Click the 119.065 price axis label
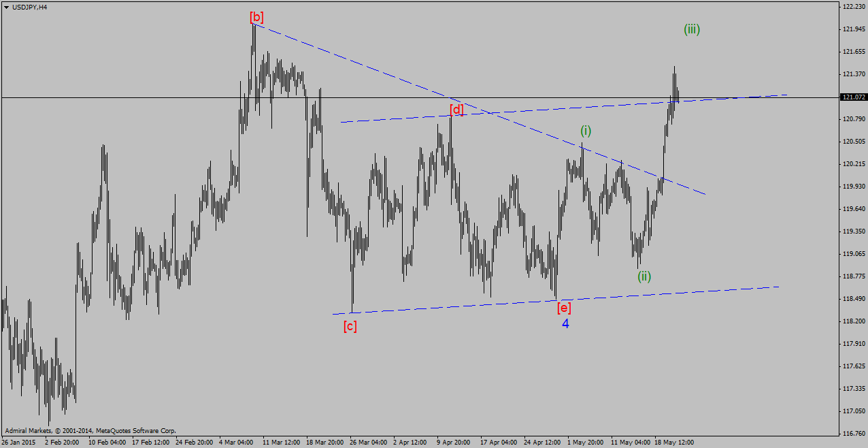Image resolution: width=868 pixels, height=448 pixels. click(853, 254)
